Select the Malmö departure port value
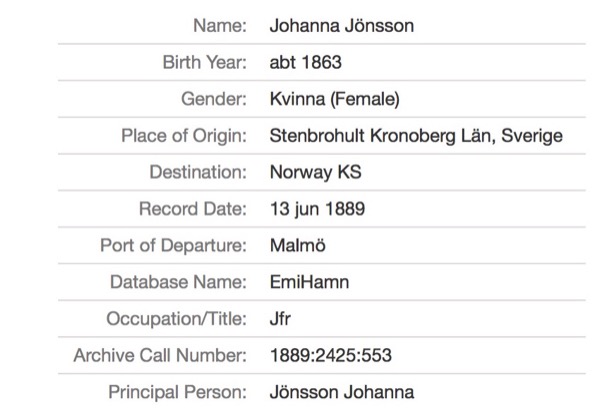Viewport: 600px width, 409px height. click(x=298, y=246)
